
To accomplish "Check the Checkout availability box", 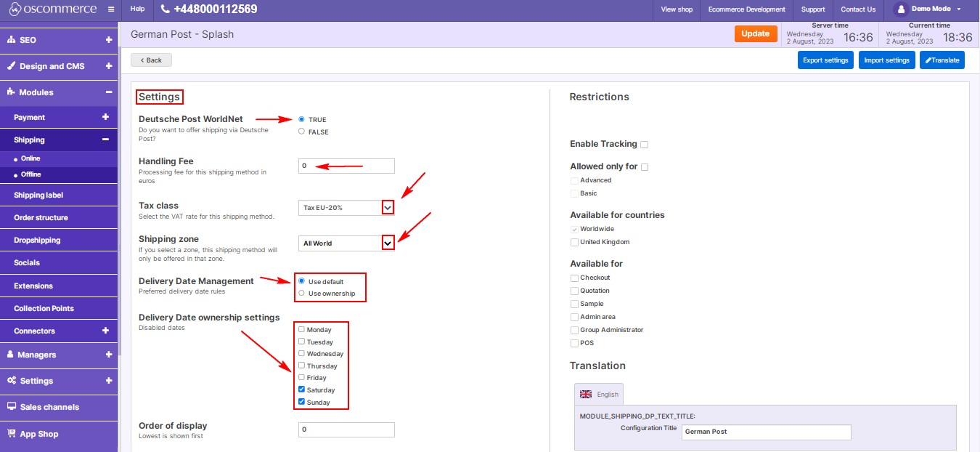I will tap(575, 278).
